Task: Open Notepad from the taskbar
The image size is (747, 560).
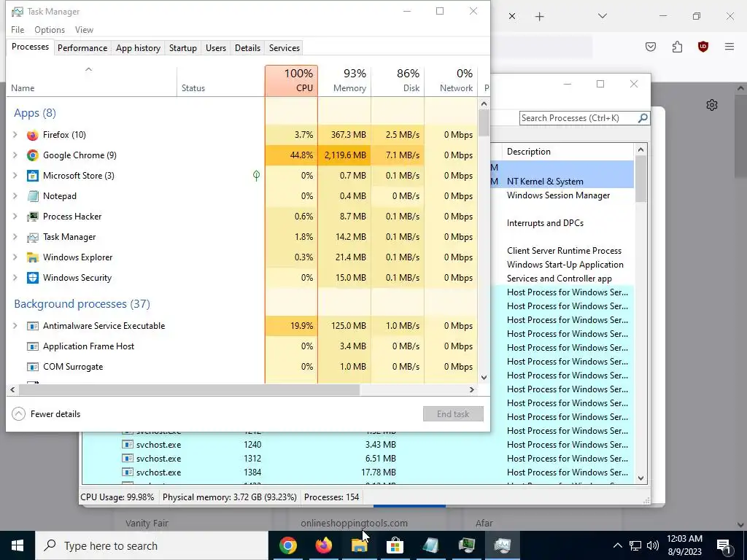Action: 430,545
